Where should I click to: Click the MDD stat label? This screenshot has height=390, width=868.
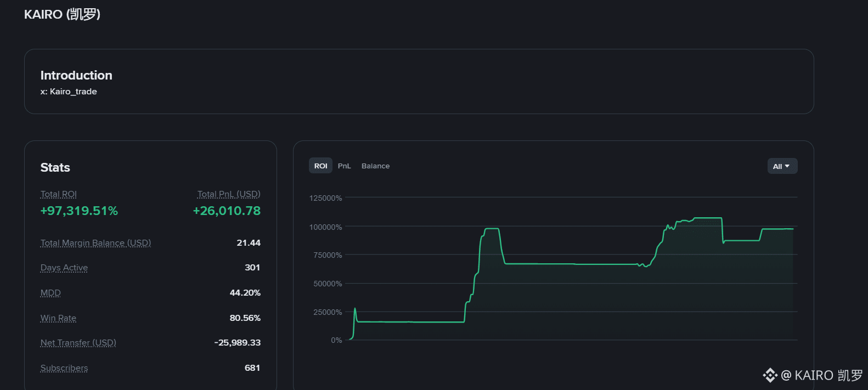click(x=50, y=293)
